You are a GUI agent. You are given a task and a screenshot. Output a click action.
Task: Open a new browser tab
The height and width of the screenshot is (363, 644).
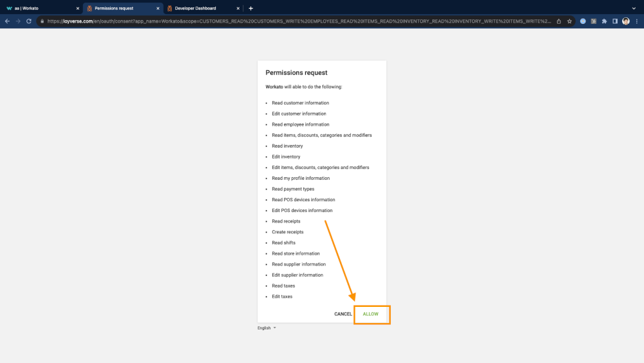pyautogui.click(x=251, y=8)
